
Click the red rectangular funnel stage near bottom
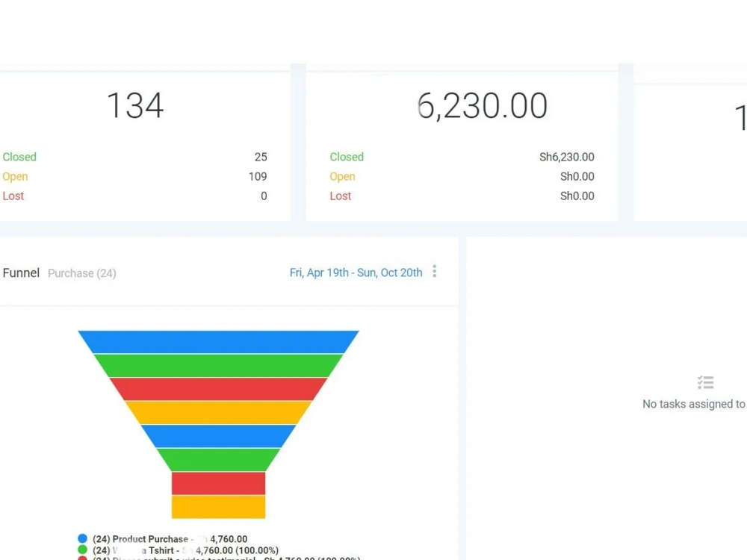(218, 483)
